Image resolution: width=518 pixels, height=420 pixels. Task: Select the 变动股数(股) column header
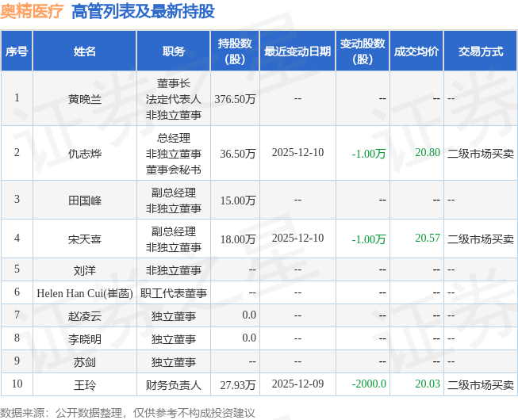(x=363, y=52)
